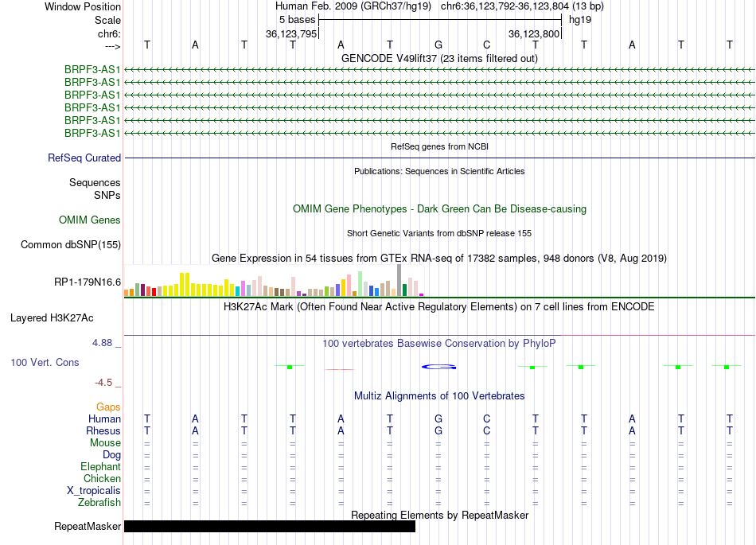Open Layered H3K27Ac track settings label

point(52,317)
